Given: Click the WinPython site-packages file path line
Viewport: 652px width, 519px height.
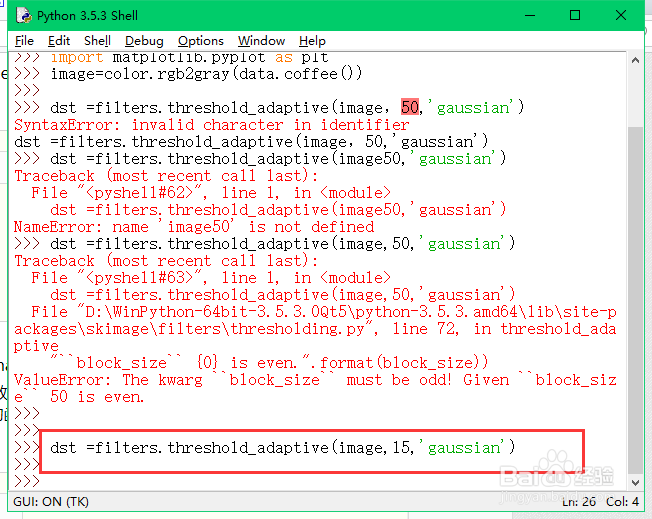Looking at the screenshot, I should [315, 329].
